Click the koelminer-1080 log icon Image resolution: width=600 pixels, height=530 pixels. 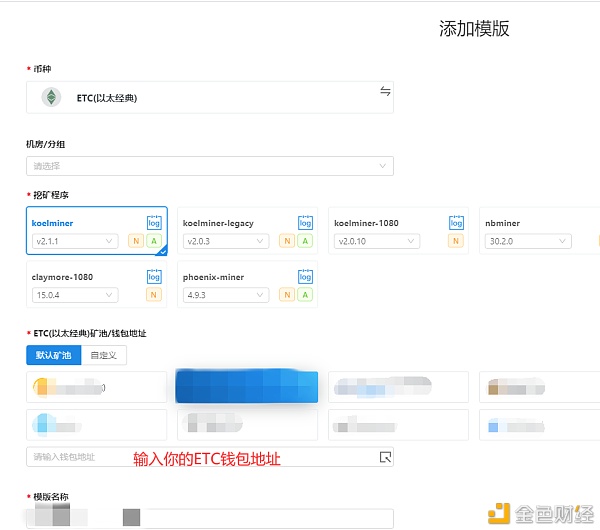click(456, 222)
